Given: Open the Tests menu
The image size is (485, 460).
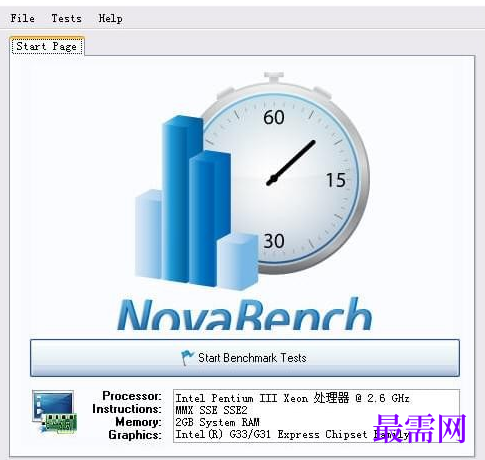Looking at the screenshot, I should (66, 18).
